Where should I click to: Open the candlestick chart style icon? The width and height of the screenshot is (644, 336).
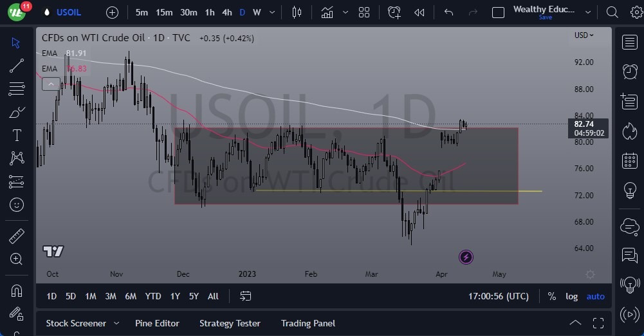(297, 12)
